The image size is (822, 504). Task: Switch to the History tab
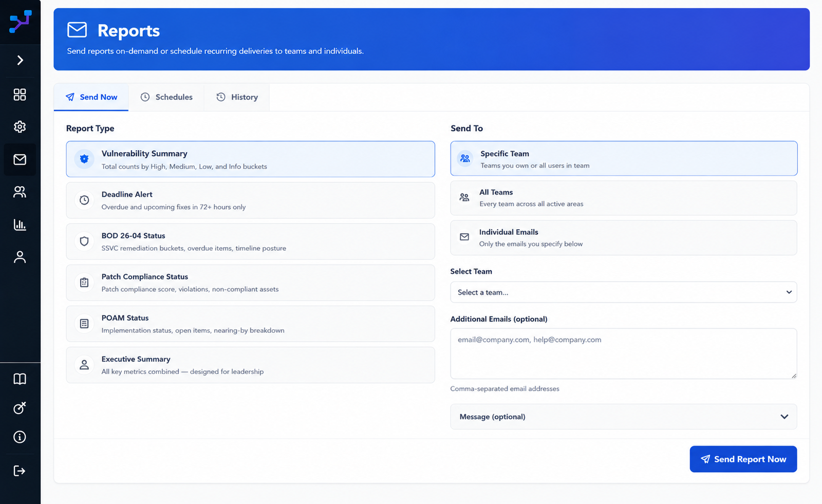pos(237,97)
